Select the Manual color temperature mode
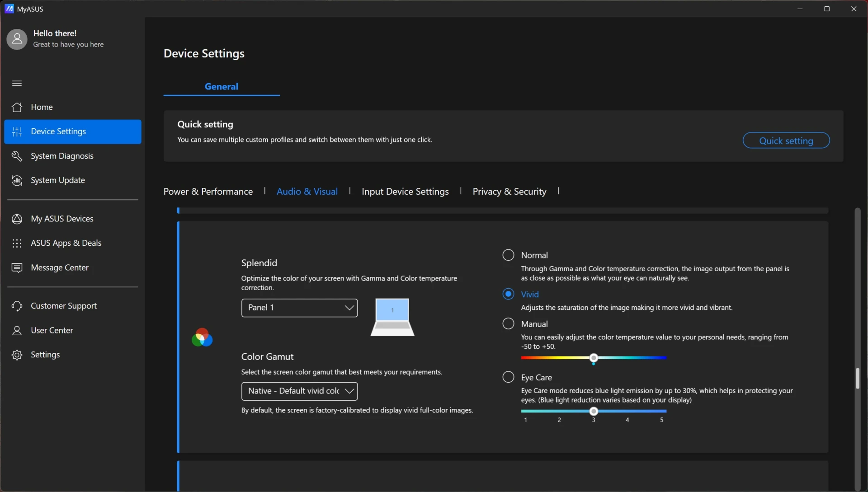This screenshot has height=492, width=868. [508, 323]
